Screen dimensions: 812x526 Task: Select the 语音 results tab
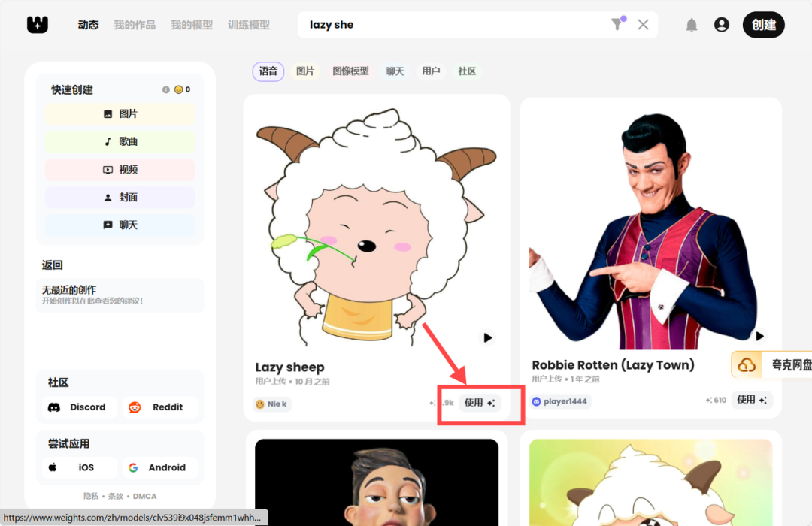pos(268,71)
